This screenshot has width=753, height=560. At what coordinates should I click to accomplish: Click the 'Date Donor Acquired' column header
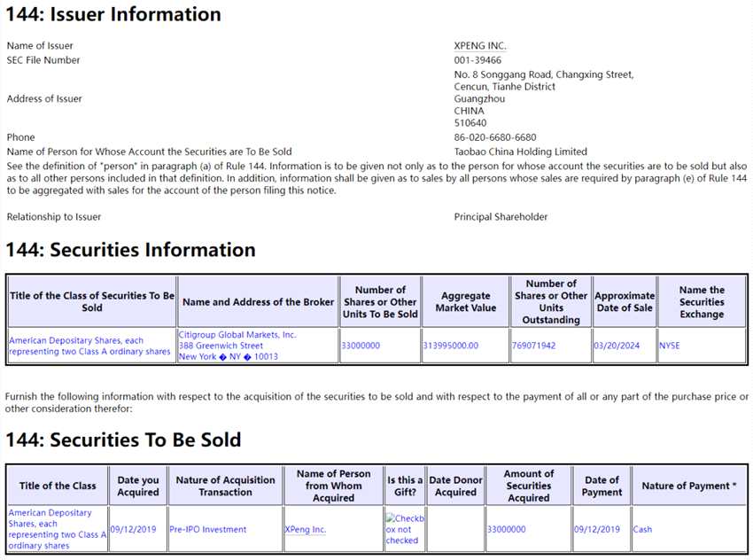coord(456,486)
